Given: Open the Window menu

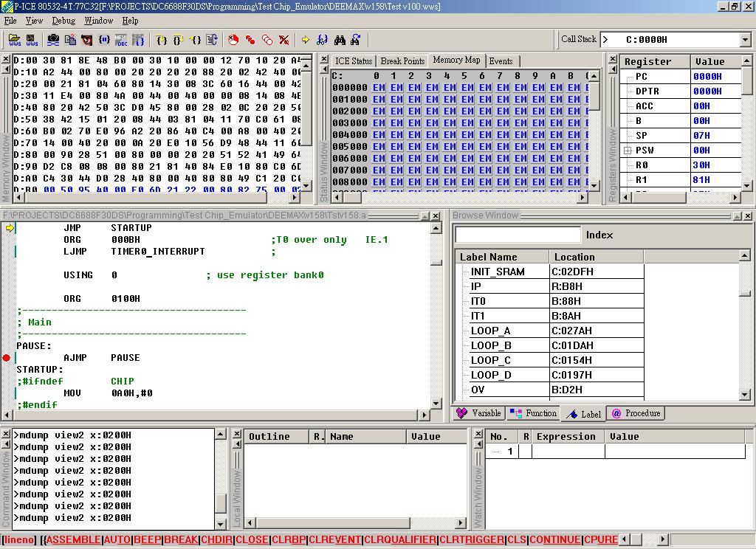Looking at the screenshot, I should tap(99, 21).
